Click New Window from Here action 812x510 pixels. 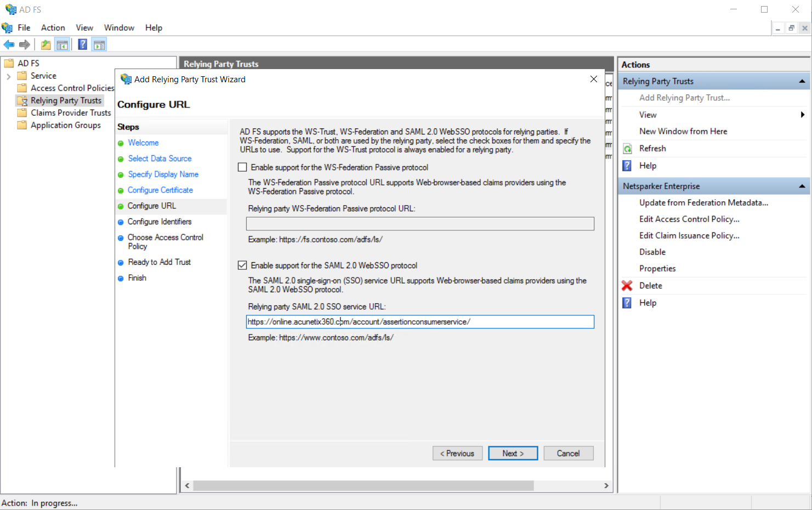[x=683, y=132]
